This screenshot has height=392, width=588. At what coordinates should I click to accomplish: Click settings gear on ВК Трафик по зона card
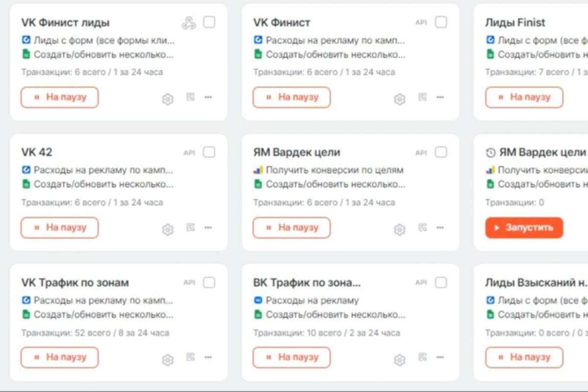(400, 360)
